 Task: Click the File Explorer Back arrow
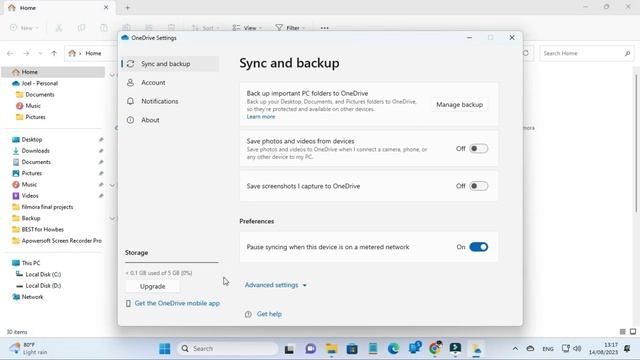coord(10,53)
